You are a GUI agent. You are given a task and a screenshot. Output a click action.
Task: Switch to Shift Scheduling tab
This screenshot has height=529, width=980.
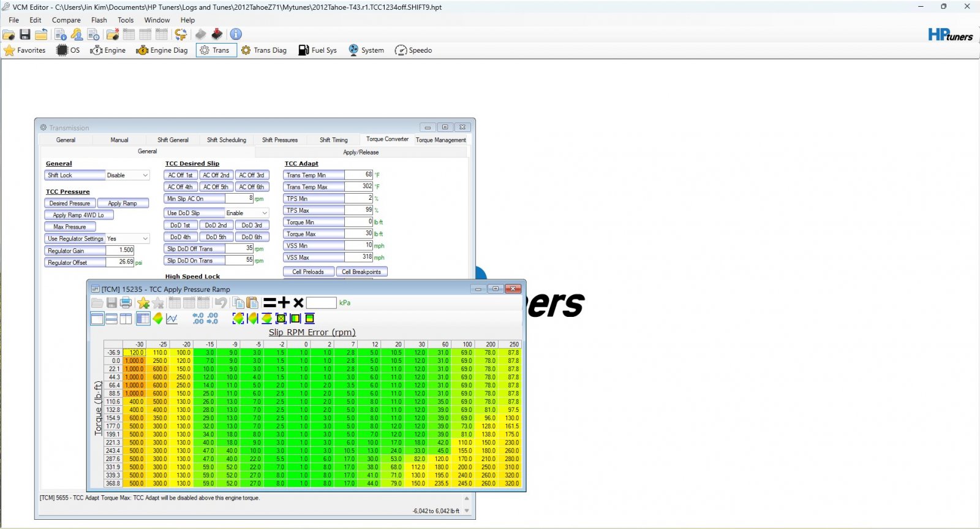pyautogui.click(x=227, y=140)
